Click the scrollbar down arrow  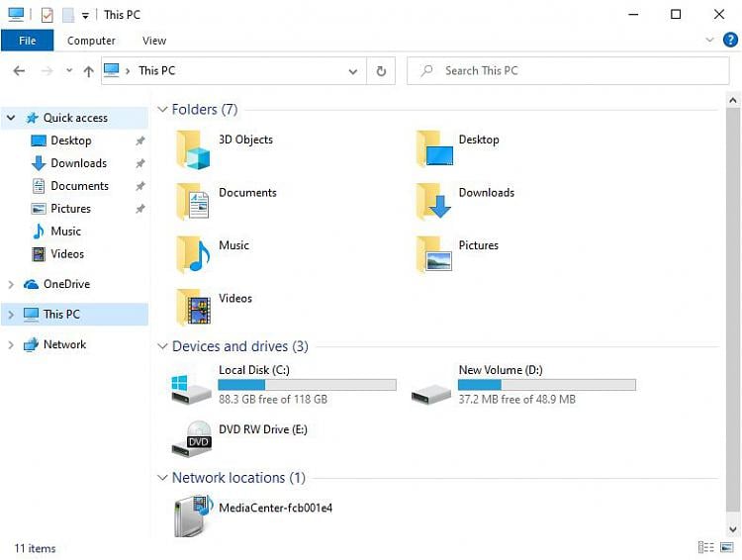pyautogui.click(x=732, y=529)
